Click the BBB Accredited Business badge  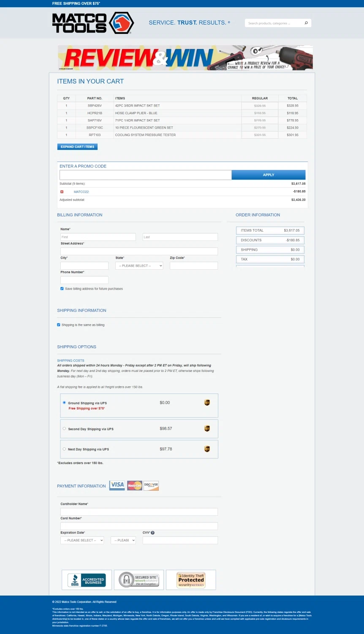87,580
